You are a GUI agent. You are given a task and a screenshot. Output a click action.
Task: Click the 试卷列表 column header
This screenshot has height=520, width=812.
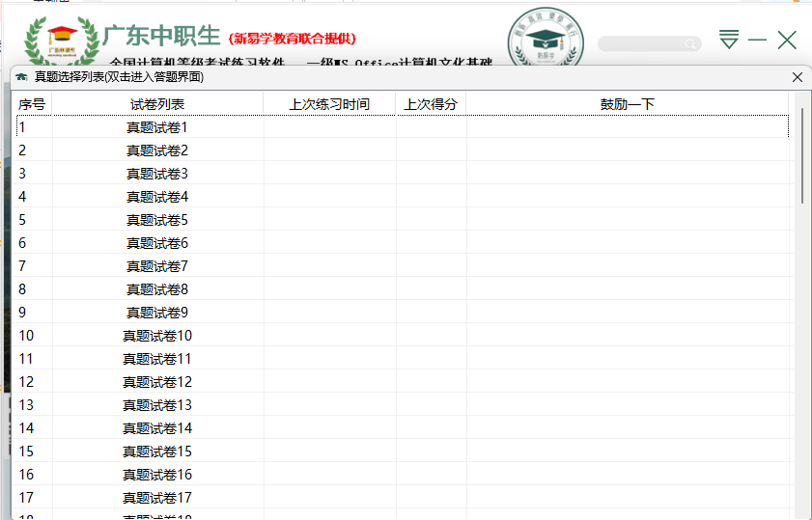pyautogui.click(x=157, y=104)
